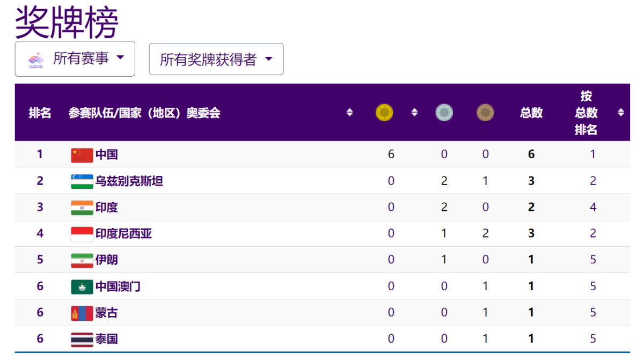Image resolution: width=644 pixels, height=354 pixels.
Task: Click the bronze medal column icon
Action: (485, 113)
